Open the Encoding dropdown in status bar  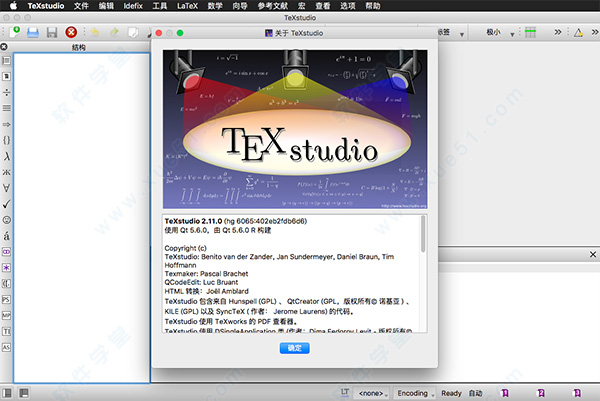click(416, 393)
